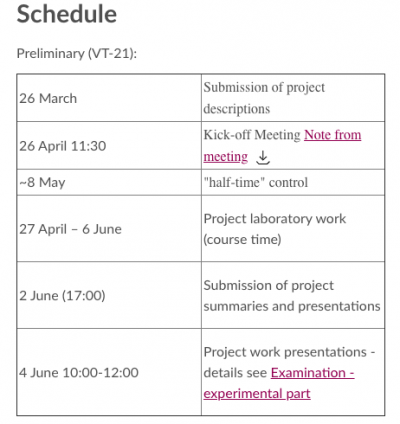Click Submission of project descriptions text
The width and height of the screenshot is (400, 424).
click(264, 98)
